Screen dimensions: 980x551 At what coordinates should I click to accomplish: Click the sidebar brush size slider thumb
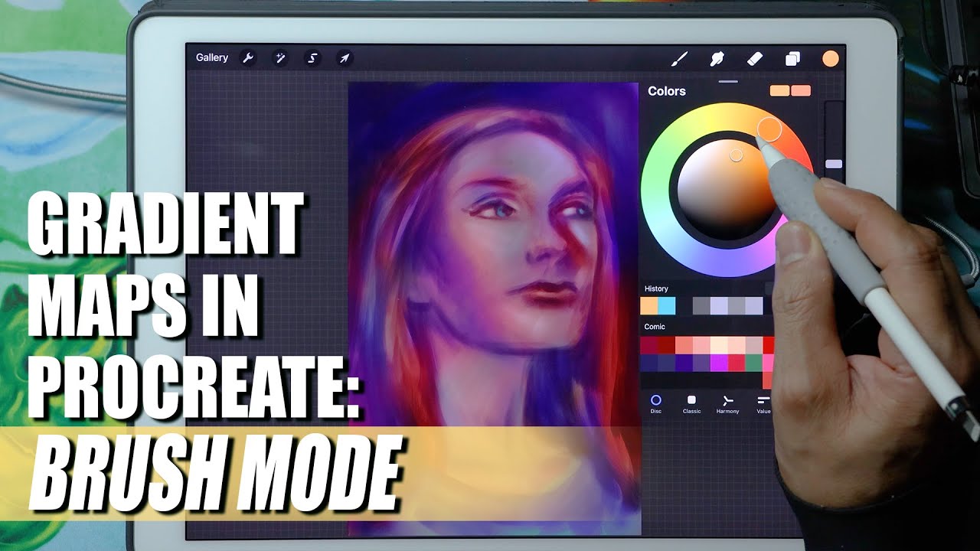coord(834,164)
